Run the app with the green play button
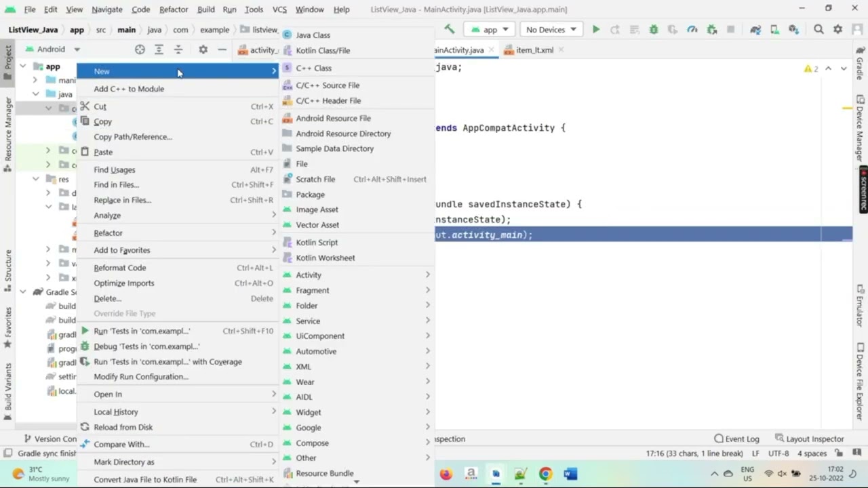 coord(595,29)
